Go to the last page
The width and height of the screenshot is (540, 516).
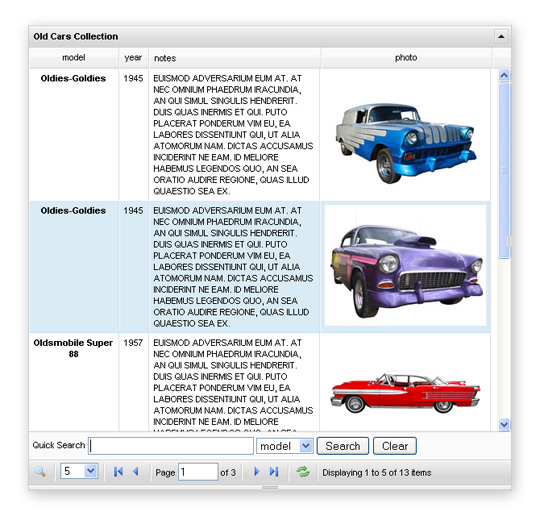(x=274, y=472)
